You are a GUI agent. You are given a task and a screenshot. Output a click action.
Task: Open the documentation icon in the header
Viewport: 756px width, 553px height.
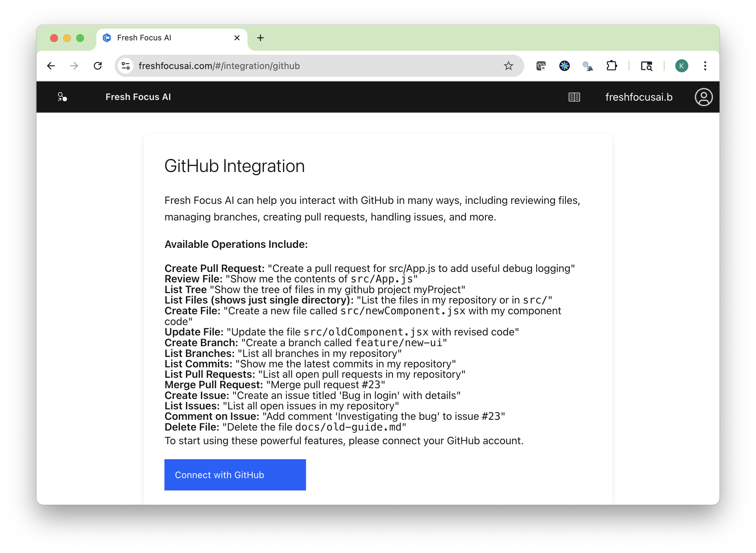tap(574, 97)
